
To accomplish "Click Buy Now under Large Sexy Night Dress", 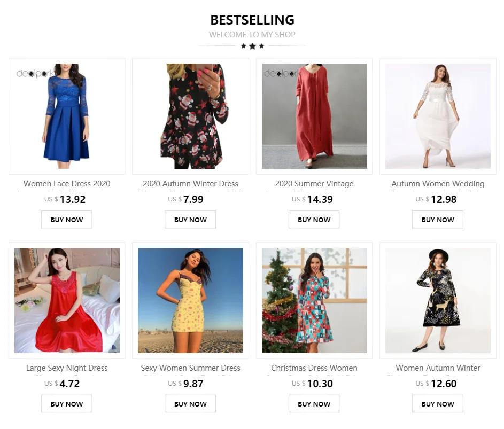I will (x=66, y=403).
